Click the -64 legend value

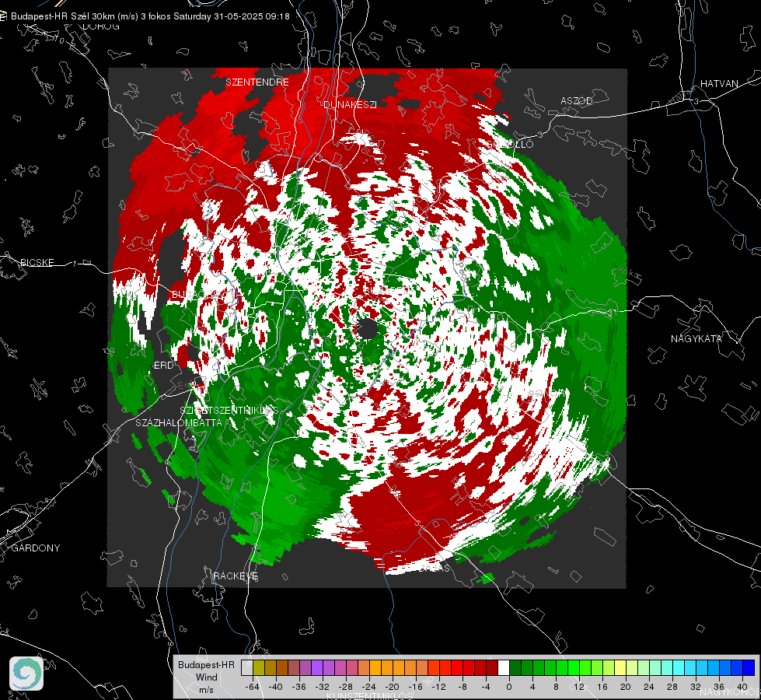point(252,687)
